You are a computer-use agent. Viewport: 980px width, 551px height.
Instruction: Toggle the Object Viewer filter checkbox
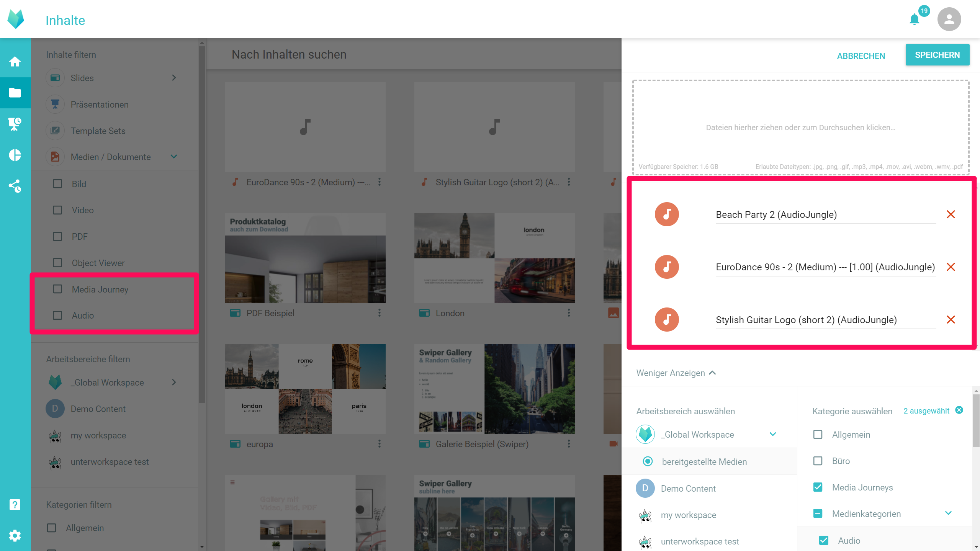(57, 263)
